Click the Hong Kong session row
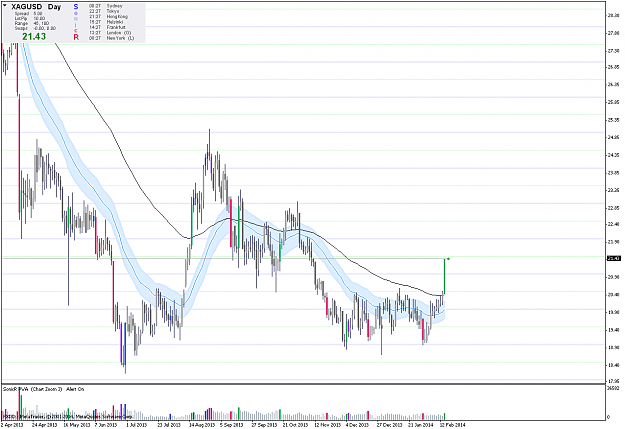Screen dimensions: 625x429 coord(108,17)
